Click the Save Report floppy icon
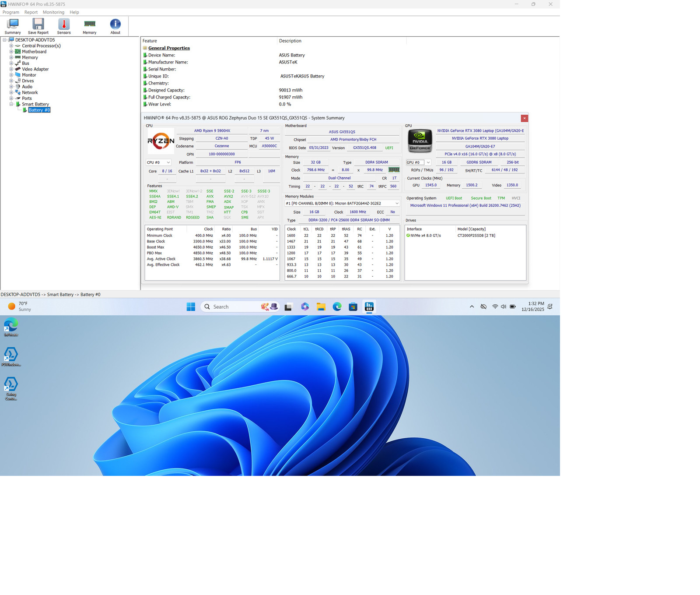 pyautogui.click(x=38, y=26)
